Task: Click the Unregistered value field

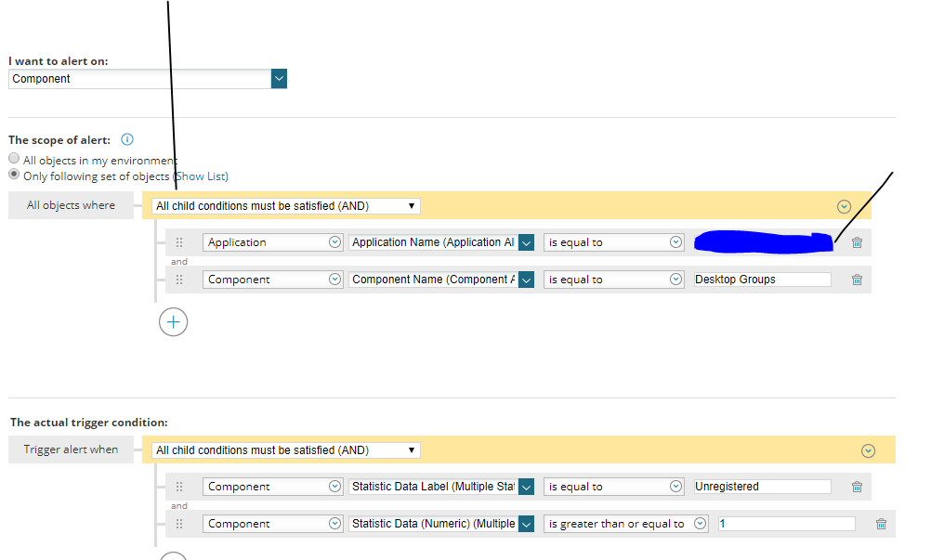Action: [x=763, y=487]
